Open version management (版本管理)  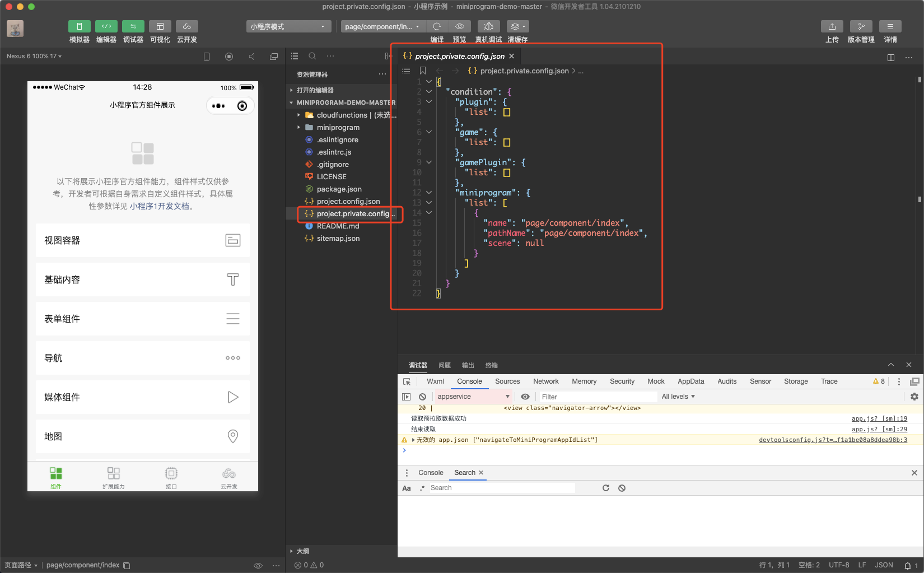pos(861,26)
